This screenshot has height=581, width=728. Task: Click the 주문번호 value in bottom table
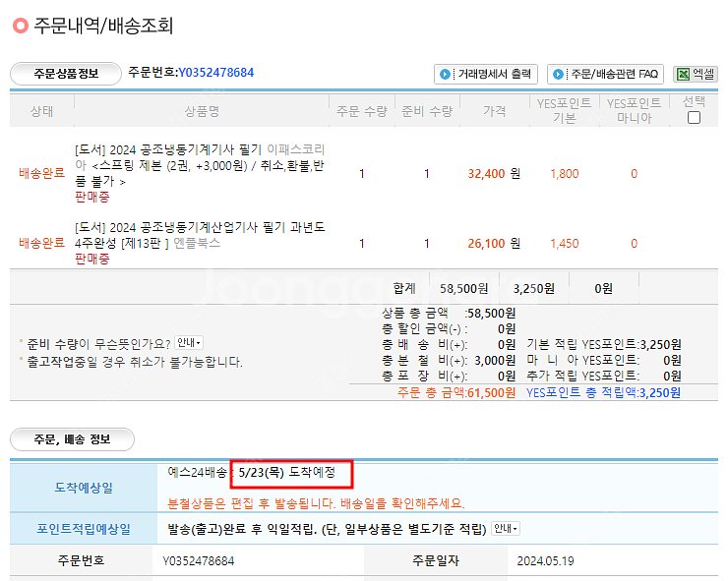point(199,561)
